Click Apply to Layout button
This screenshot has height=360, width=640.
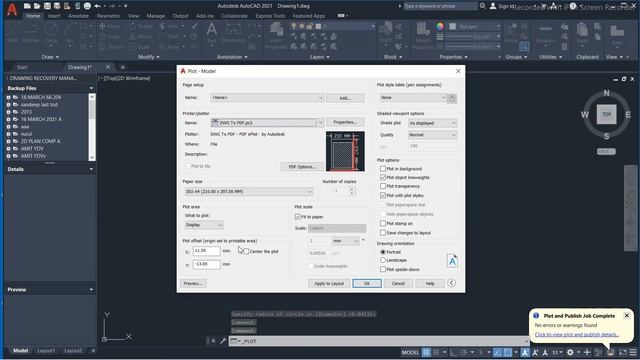(x=329, y=283)
